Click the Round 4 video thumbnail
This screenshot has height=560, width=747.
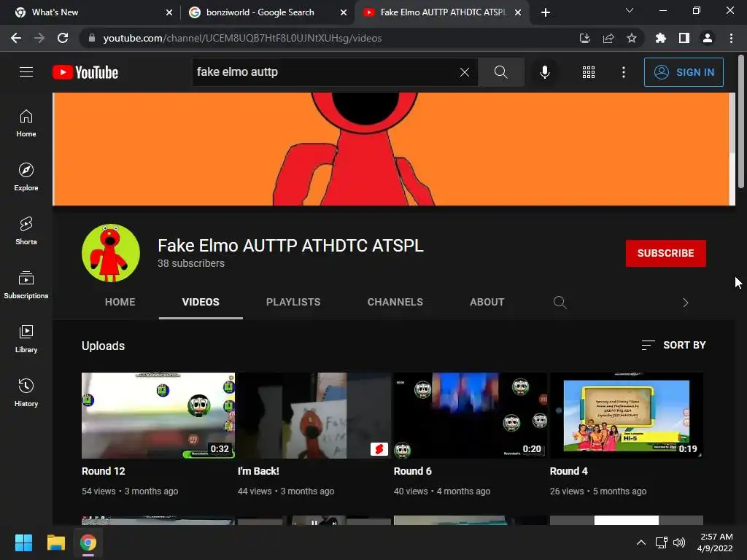(x=627, y=416)
